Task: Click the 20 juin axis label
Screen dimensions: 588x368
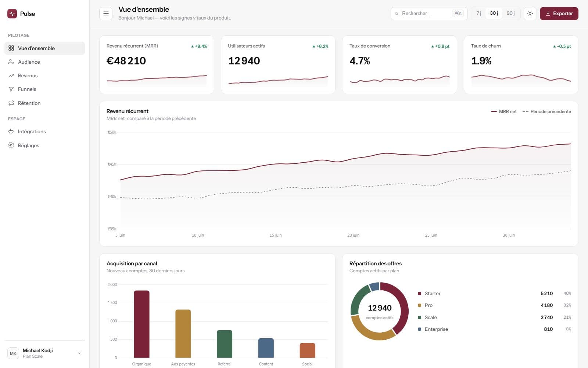Action: [x=354, y=235]
